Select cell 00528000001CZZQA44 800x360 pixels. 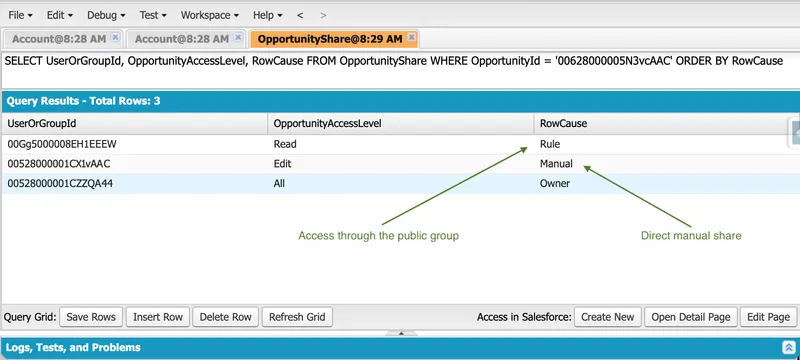pos(134,184)
